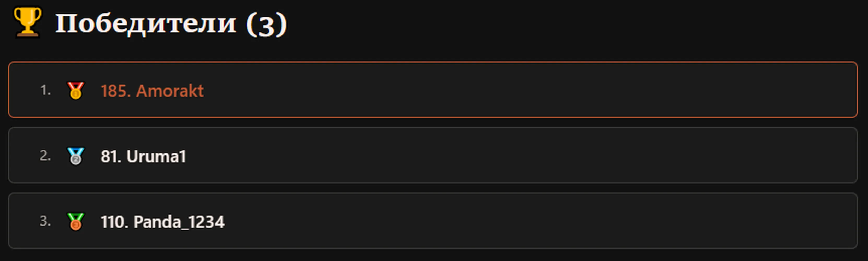Image resolution: width=868 pixels, height=261 pixels.
Task: Click the silver second-place medal icon
Action: [75, 156]
